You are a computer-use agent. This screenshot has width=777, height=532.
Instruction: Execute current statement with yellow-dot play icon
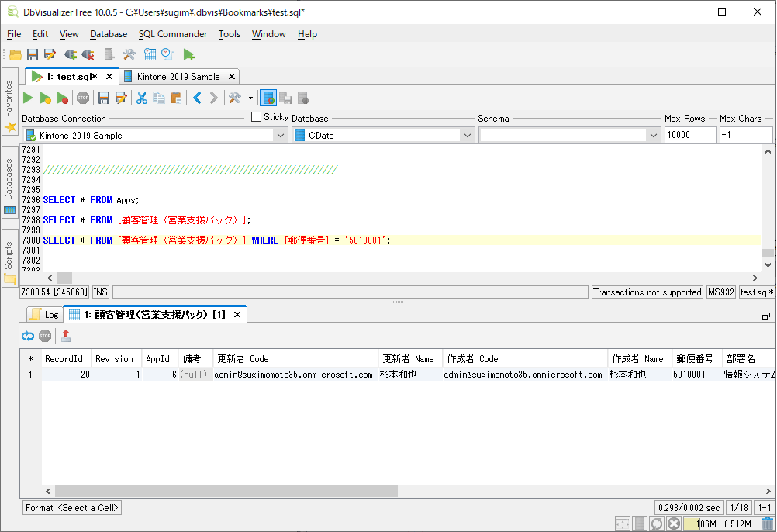click(x=46, y=98)
